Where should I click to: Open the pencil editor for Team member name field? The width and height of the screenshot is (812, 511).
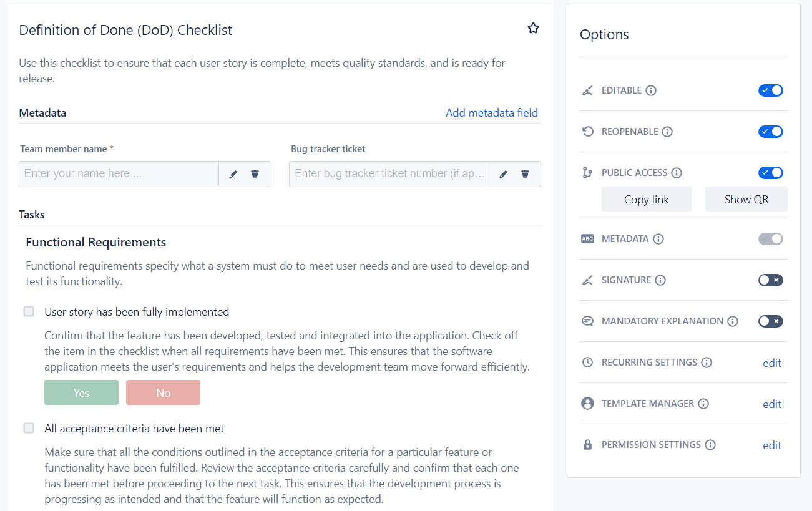[233, 174]
